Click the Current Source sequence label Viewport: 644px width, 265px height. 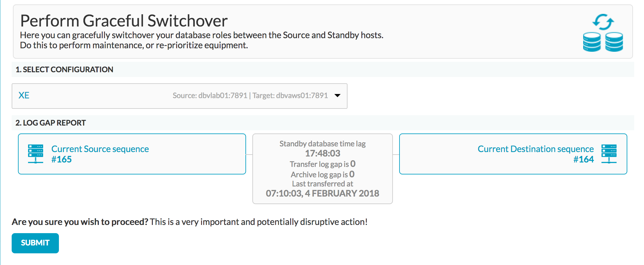(100, 149)
